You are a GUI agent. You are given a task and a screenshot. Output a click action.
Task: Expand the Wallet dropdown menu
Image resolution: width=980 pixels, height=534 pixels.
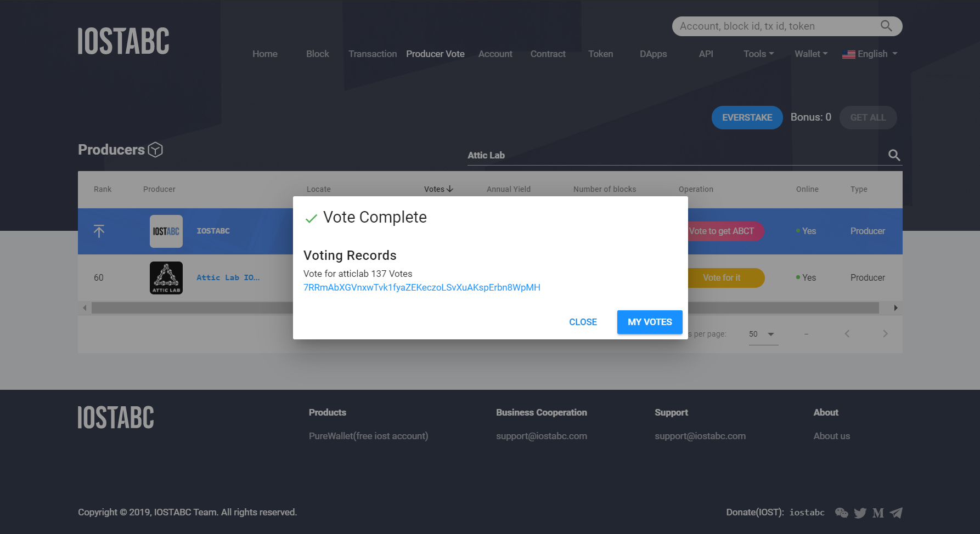811,54
